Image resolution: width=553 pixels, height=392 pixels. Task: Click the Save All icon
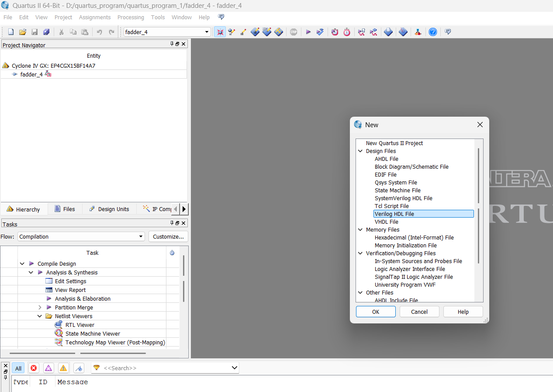pyautogui.click(x=46, y=32)
